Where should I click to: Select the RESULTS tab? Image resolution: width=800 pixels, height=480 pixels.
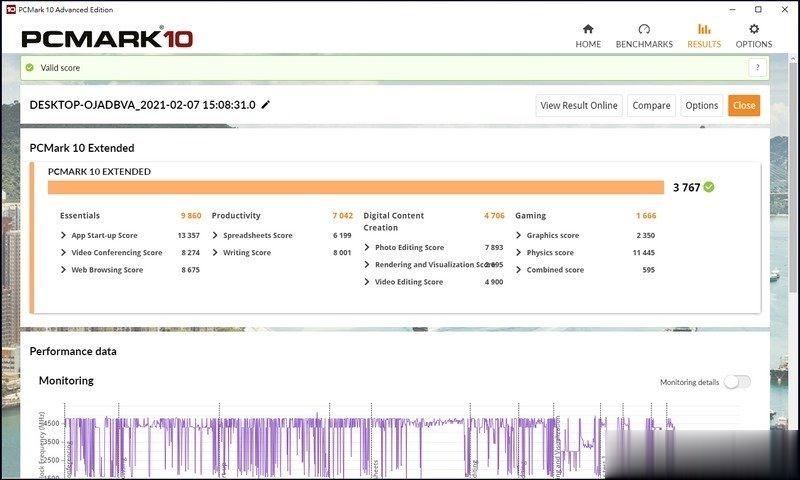tap(704, 36)
